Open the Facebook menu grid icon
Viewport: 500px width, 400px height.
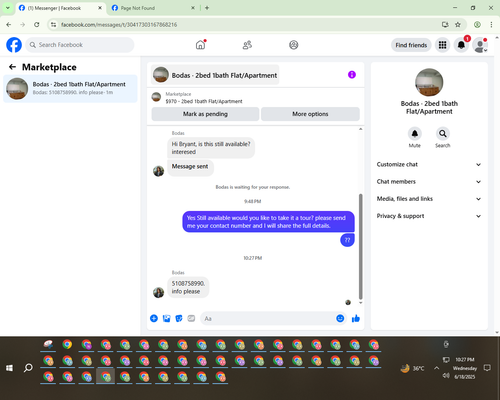coord(442,45)
